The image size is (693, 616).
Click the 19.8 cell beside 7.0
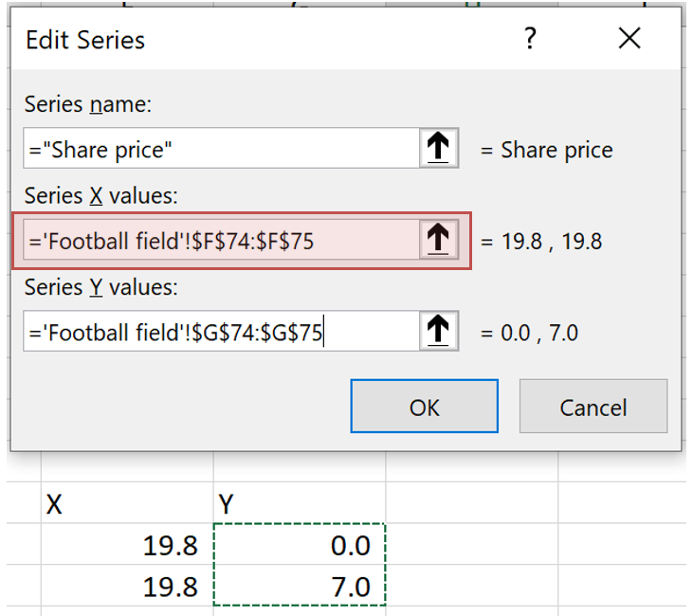click(x=127, y=587)
